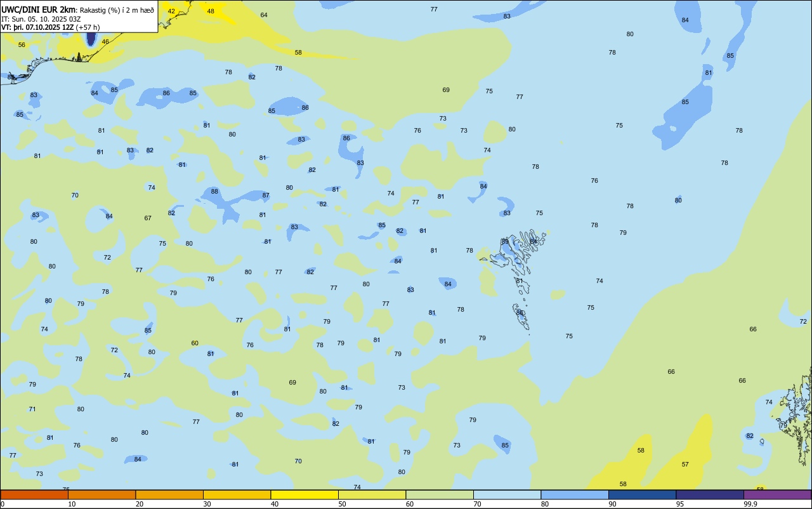Click the 'VT: þri. 07.10.2025 12Z' line
The image size is (812, 509).
click(37, 27)
